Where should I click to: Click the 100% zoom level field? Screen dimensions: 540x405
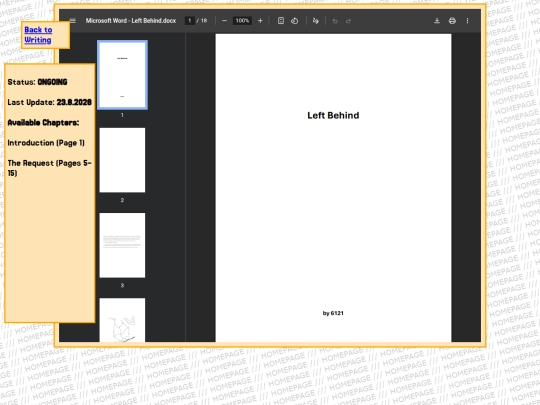(242, 21)
